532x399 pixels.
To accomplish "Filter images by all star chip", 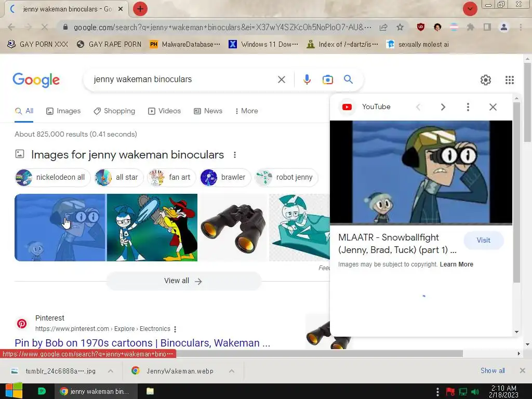I will point(119,178).
